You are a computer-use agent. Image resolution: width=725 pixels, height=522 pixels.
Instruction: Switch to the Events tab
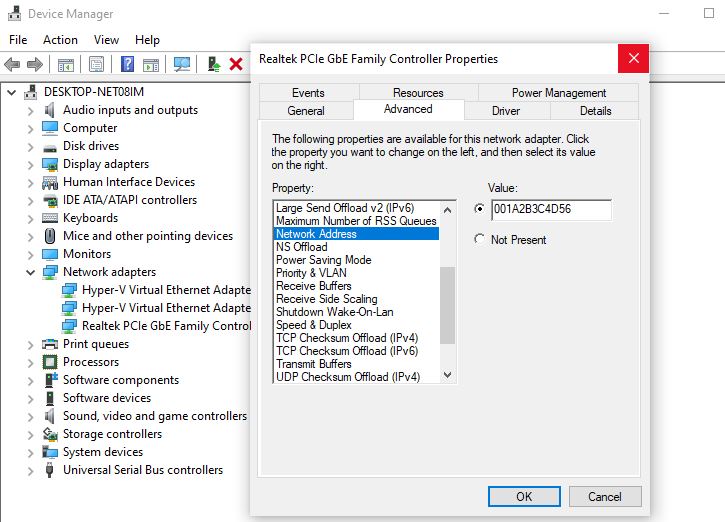tap(308, 93)
